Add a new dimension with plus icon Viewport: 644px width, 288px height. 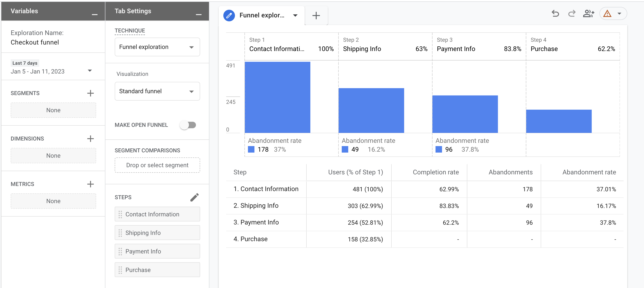pyautogui.click(x=90, y=139)
